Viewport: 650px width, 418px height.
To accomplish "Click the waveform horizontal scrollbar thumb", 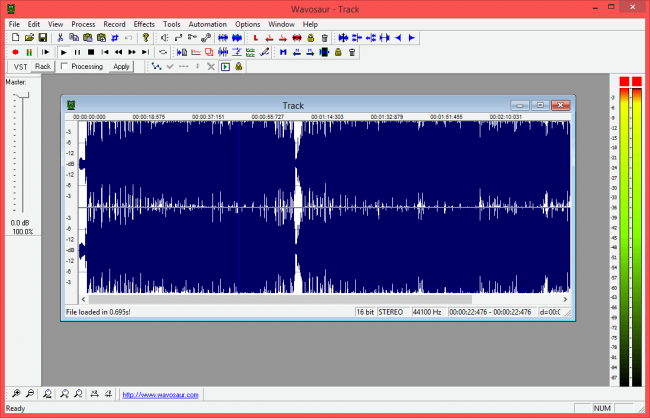I will 280,299.
